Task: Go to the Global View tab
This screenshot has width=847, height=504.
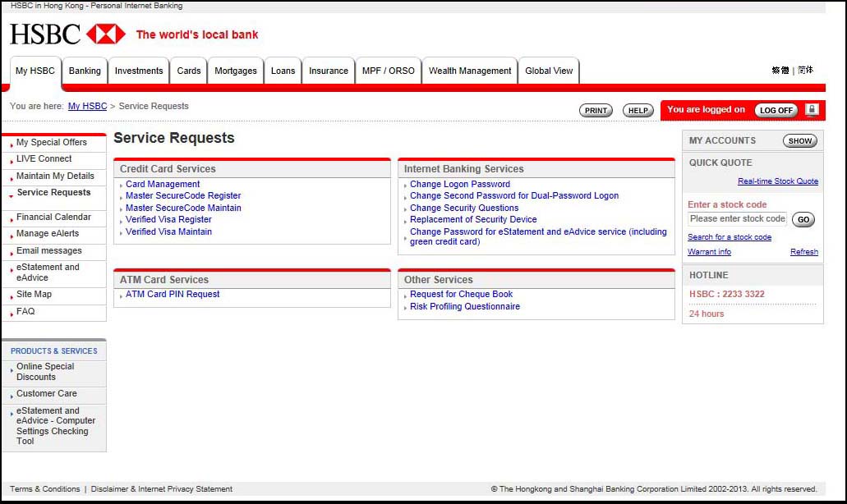Action: 549,71
